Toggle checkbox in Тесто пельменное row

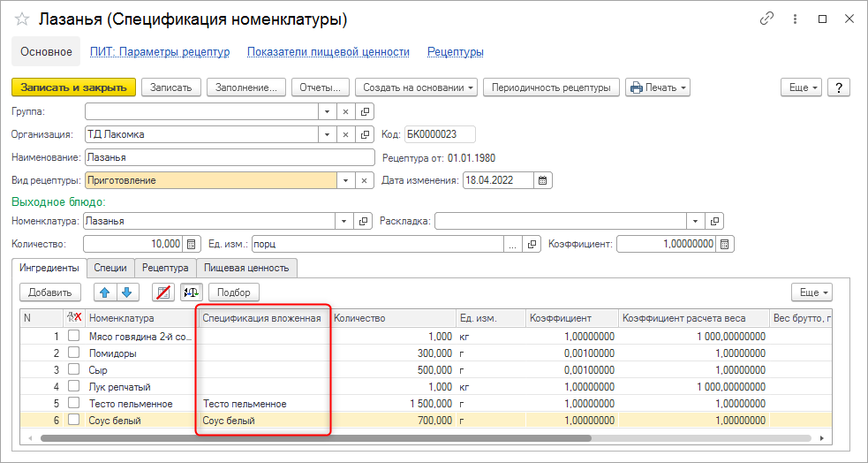coord(74,403)
